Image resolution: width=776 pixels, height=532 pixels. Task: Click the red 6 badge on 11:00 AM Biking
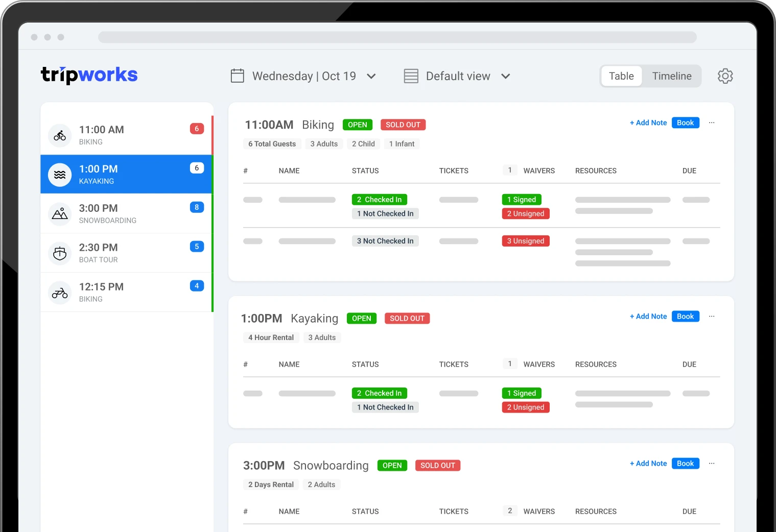[197, 129]
